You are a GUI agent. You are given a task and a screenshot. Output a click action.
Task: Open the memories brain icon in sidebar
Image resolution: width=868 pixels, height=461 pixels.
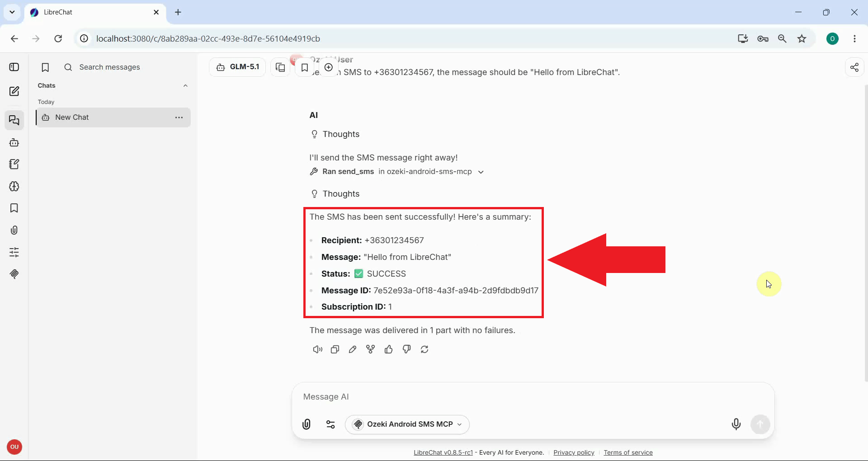click(14, 186)
